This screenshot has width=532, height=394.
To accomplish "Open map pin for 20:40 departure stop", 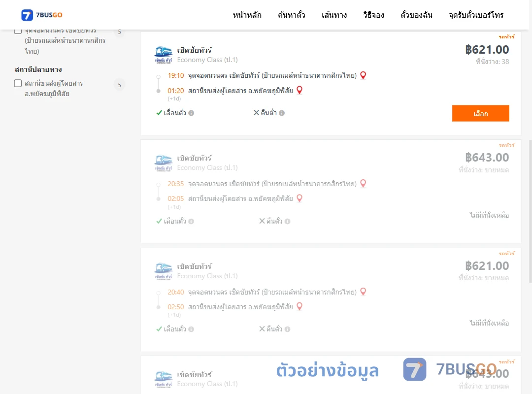I will [363, 292].
